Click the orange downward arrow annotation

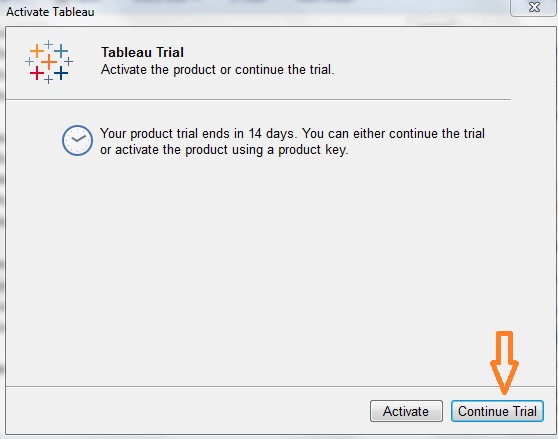tap(504, 363)
